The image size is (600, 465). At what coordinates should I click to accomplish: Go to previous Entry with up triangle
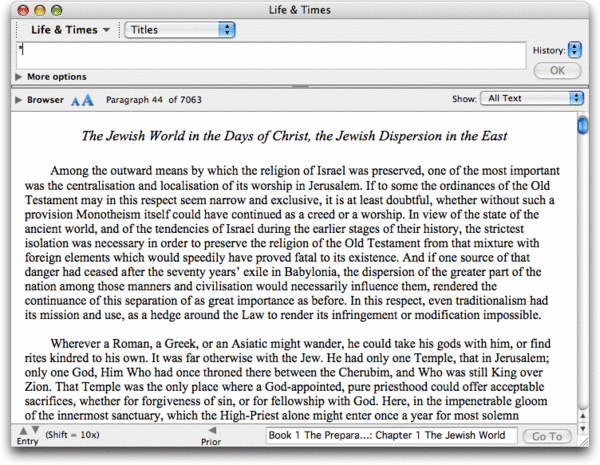(x=23, y=431)
